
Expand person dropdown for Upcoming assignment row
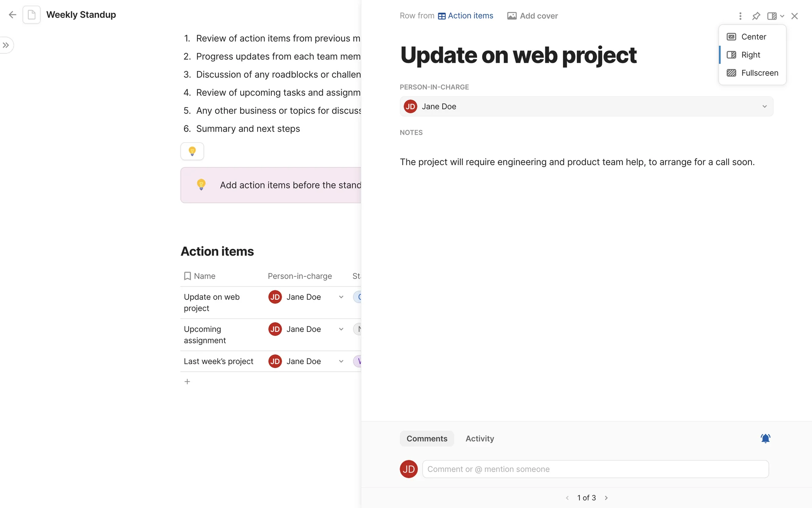click(x=341, y=329)
